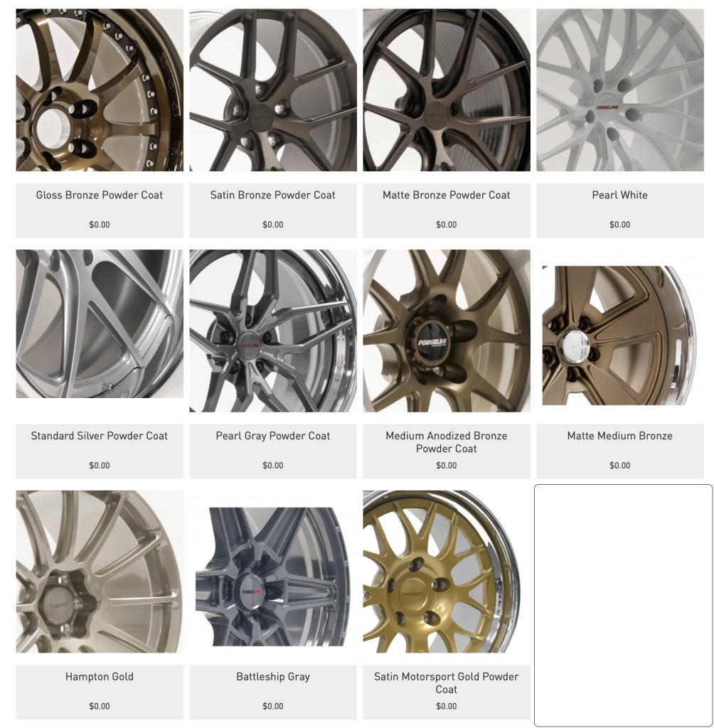Select the Pearl White wheel thumbnail
This screenshot has width=714, height=728.
point(619,90)
